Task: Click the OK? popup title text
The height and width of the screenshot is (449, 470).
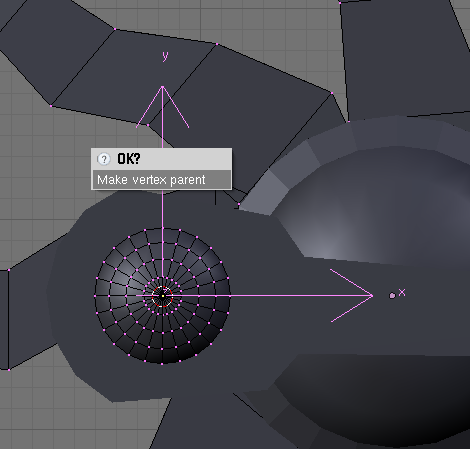Action: [x=129, y=159]
